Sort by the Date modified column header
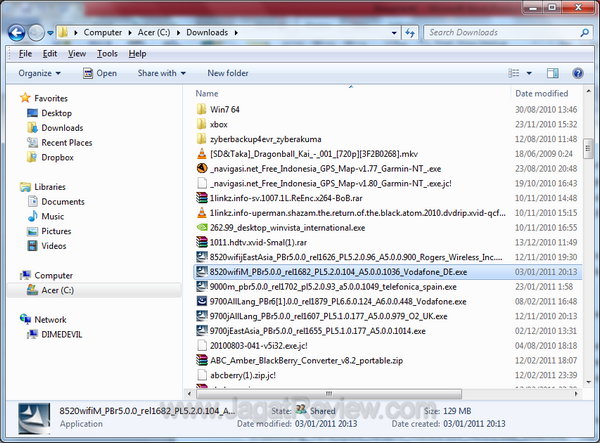600x443 pixels. (x=541, y=93)
